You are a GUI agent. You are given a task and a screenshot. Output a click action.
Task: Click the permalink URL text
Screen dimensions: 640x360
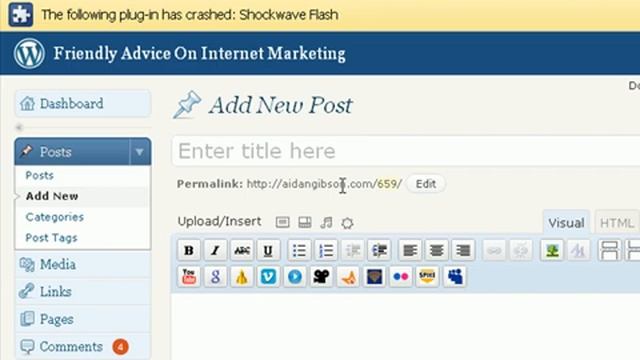point(324,184)
